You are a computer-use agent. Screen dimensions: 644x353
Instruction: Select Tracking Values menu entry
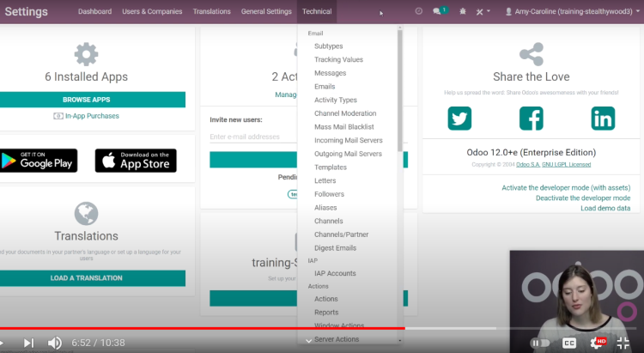coord(338,59)
